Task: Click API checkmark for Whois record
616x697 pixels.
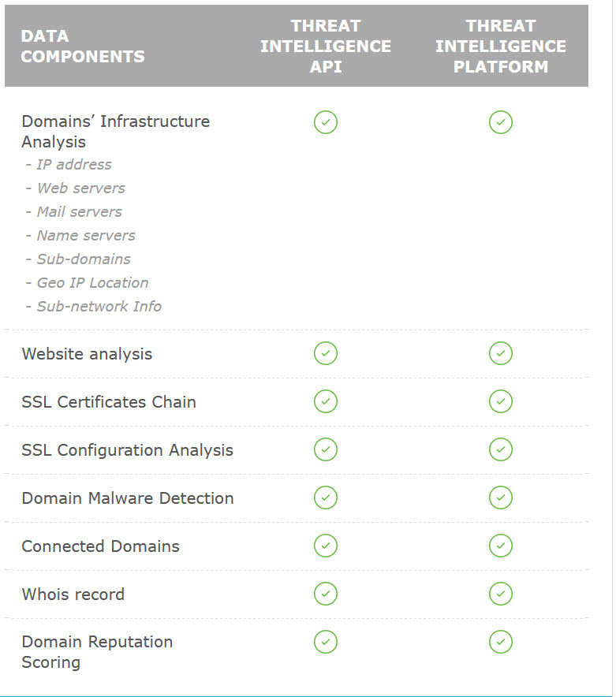Action: coord(326,594)
